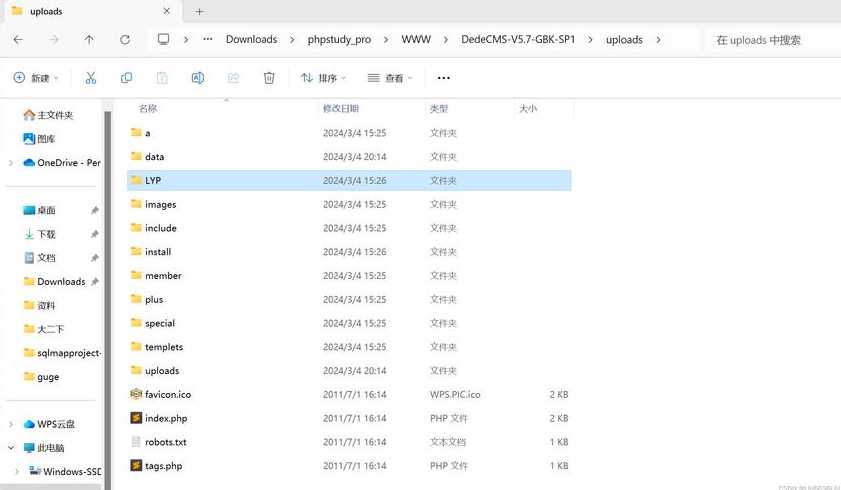Select the include folder row

[x=349, y=228]
